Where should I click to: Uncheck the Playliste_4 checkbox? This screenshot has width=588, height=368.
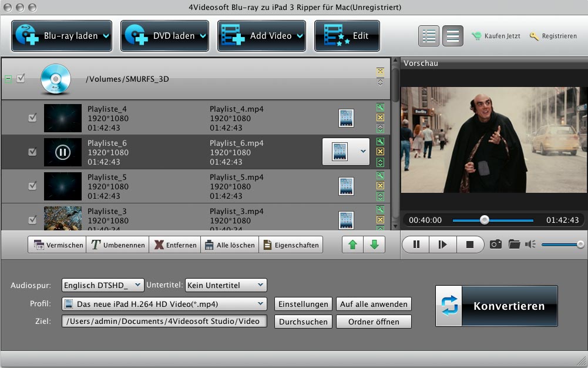(x=32, y=118)
